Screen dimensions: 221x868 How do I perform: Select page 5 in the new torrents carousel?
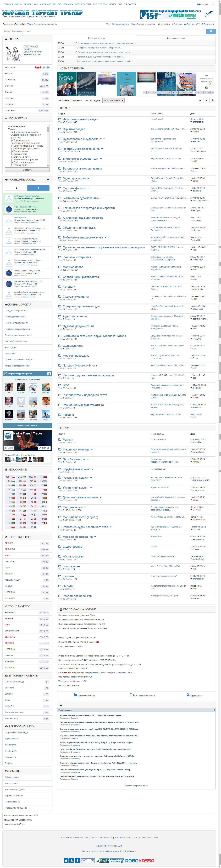tap(159, 92)
